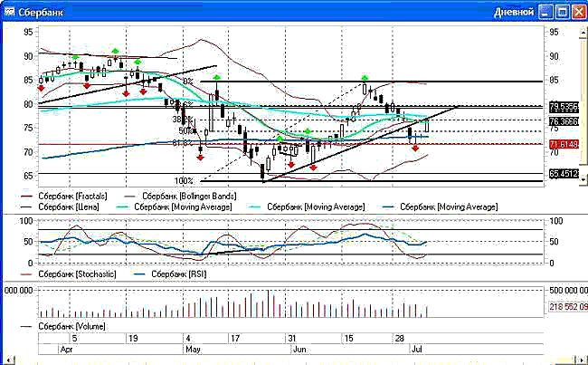Click the Fibonacci 50% level label
The width and height of the screenshot is (588, 365).
pyautogui.click(x=185, y=131)
